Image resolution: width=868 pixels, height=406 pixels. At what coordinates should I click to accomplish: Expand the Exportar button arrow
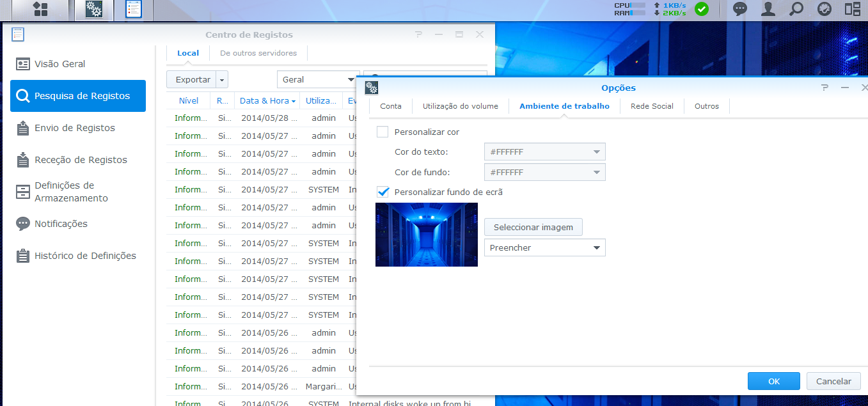tap(222, 80)
